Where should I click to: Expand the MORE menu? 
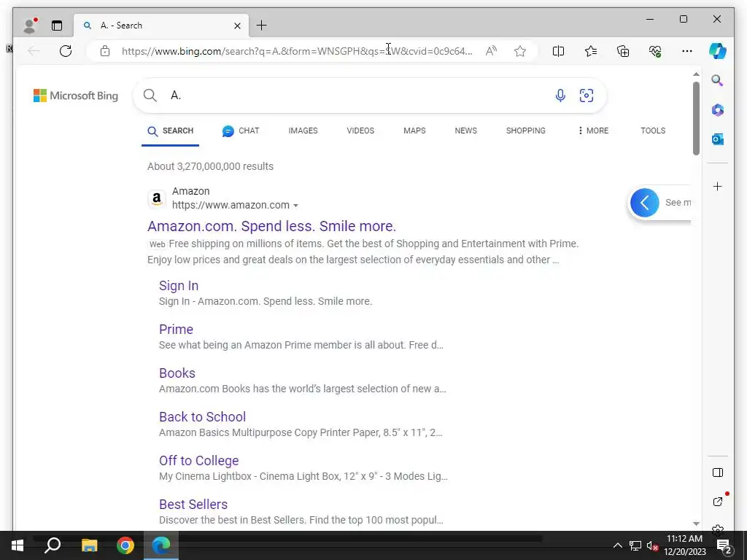click(593, 131)
